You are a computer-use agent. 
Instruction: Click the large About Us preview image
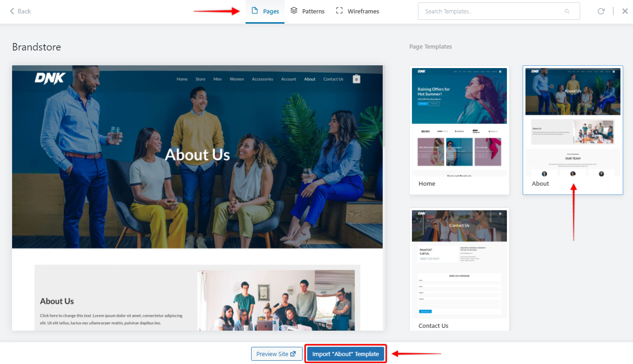click(x=197, y=157)
